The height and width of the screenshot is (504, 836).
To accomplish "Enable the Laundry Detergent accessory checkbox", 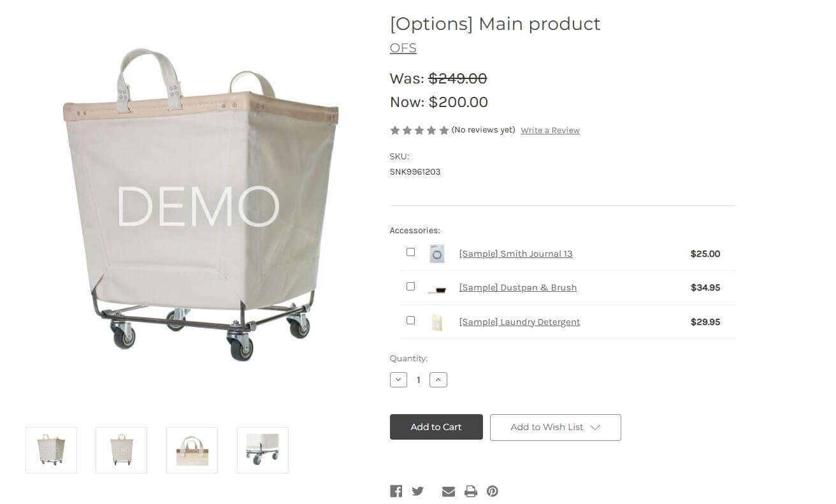I will [x=410, y=320].
